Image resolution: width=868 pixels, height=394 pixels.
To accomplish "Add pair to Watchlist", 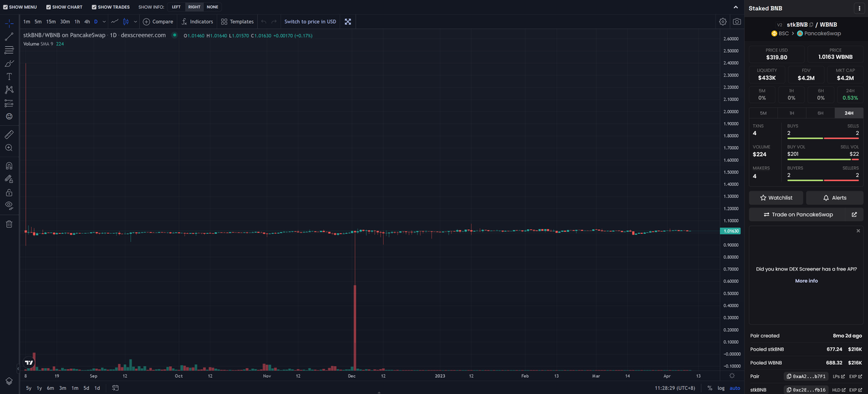I will [x=776, y=197].
